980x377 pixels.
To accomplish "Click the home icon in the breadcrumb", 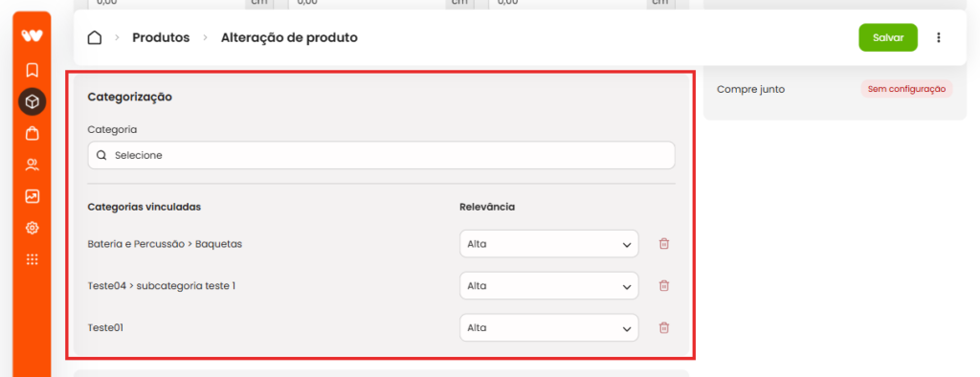I will tap(95, 37).
